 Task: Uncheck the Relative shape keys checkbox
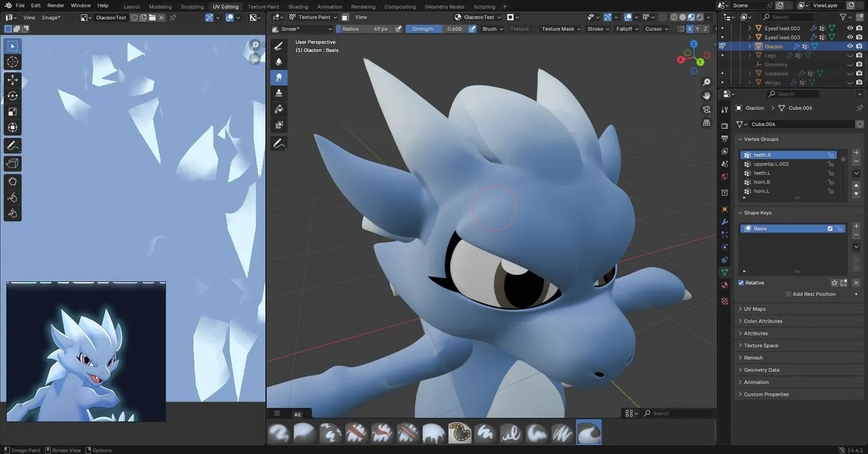741,283
